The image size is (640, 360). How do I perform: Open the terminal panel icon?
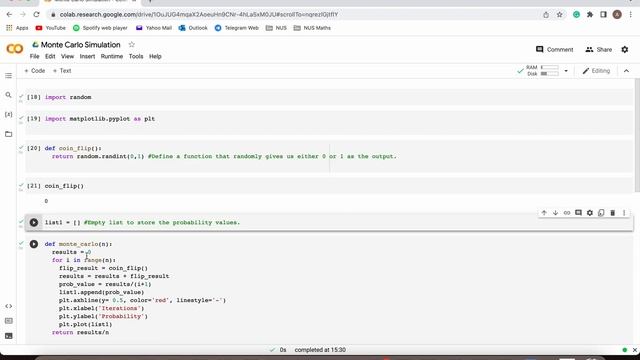pos(9,336)
